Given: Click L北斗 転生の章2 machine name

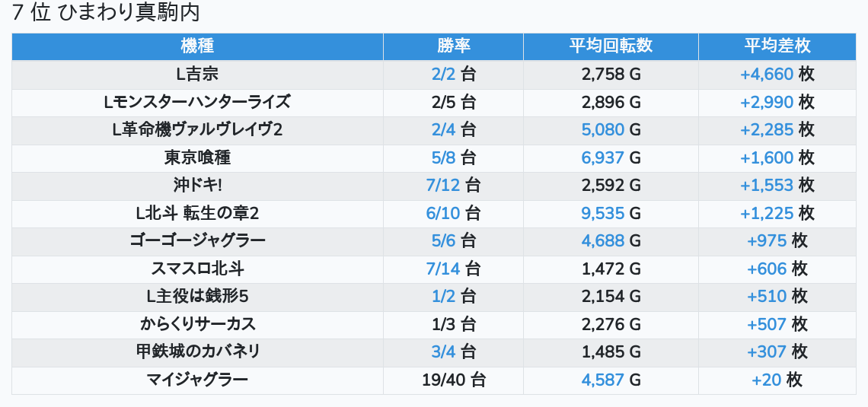Looking at the screenshot, I should pyautogui.click(x=197, y=213).
